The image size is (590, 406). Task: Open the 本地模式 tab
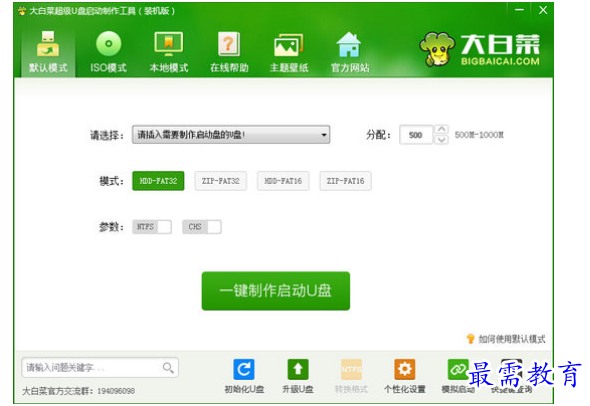[x=169, y=52]
